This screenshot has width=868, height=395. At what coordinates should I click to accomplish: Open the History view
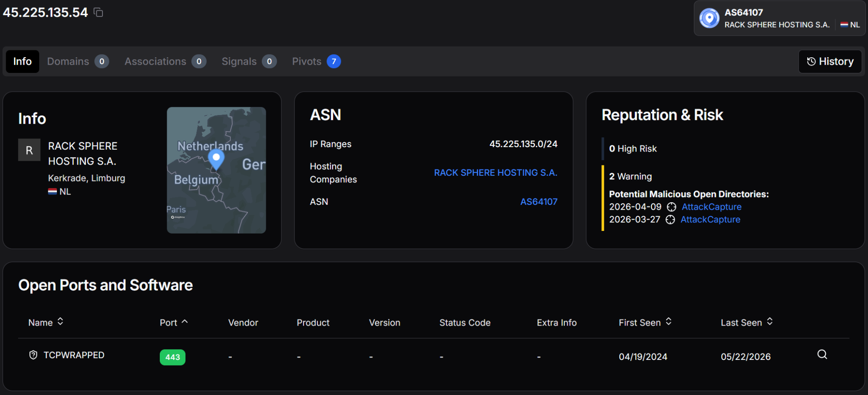pyautogui.click(x=830, y=62)
